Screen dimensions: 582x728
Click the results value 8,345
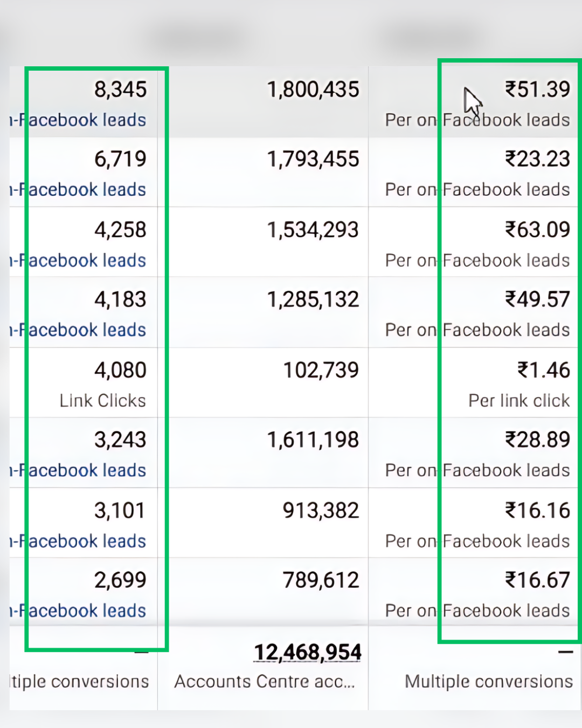pyautogui.click(x=120, y=90)
